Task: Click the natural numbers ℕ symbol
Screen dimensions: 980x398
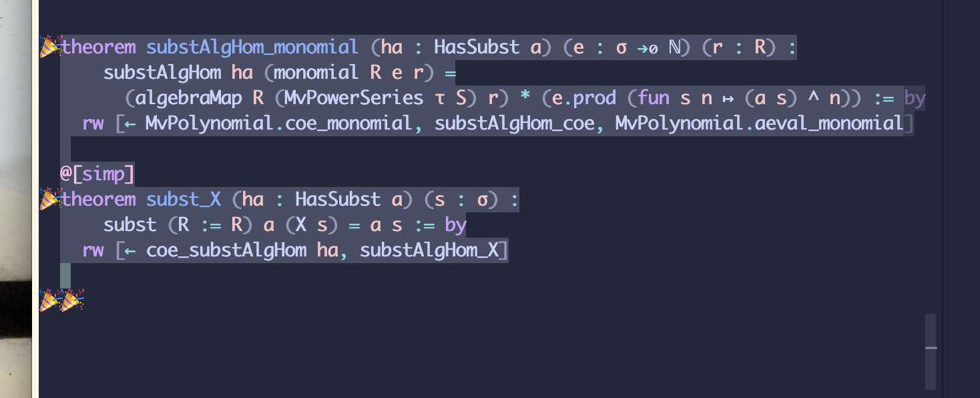Action: tap(676, 47)
